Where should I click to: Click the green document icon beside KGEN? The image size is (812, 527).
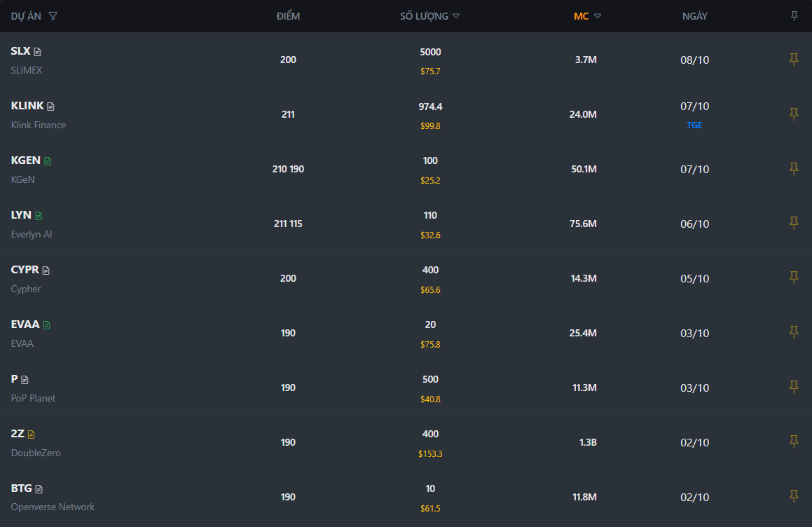tap(48, 161)
